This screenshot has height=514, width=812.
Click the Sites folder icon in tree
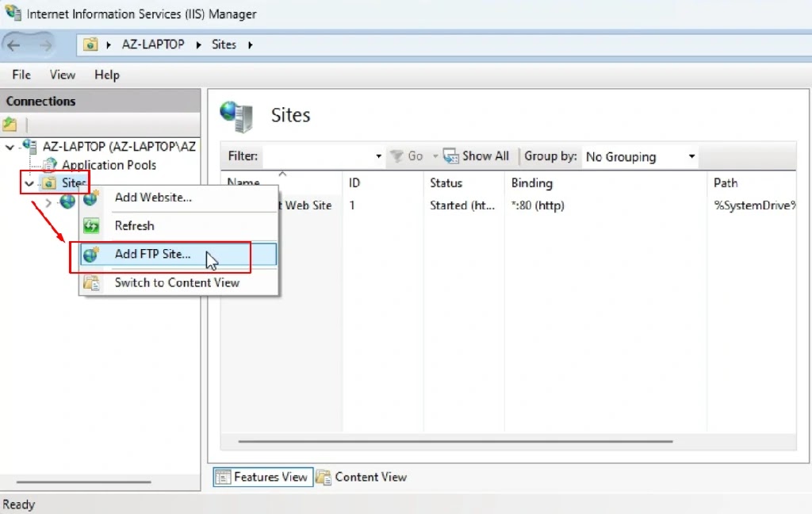49,183
